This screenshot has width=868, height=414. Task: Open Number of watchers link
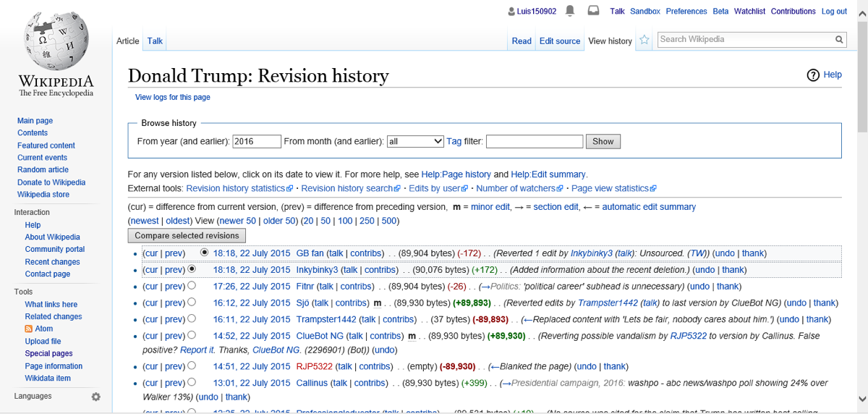[x=519, y=188]
